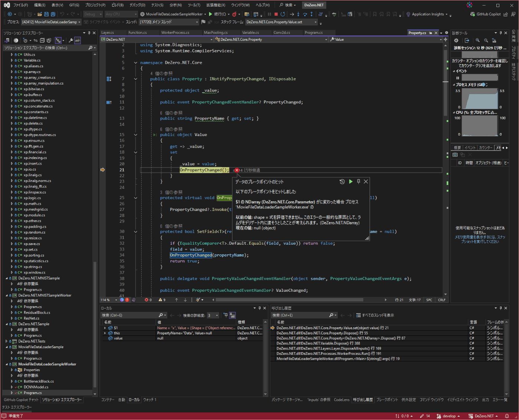Image resolution: width=519 pixels, height=420 pixels.
Task: Navigate backward toolbar arrow
Action: tap(10, 14)
